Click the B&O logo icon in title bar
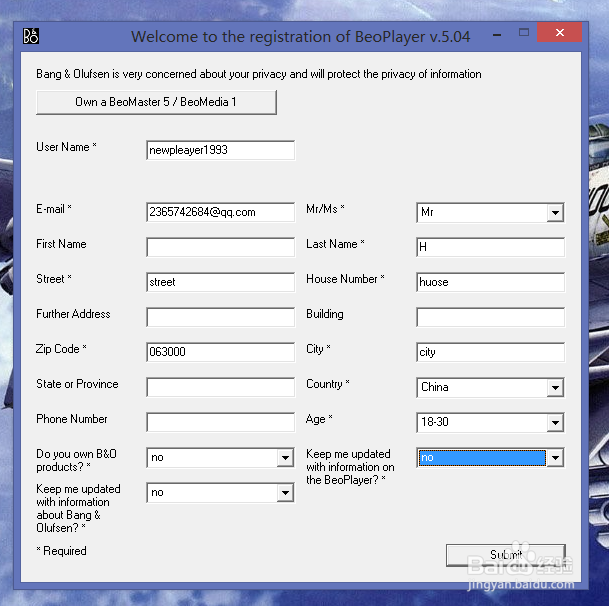Screen dimensions: 609x606 tap(31, 36)
